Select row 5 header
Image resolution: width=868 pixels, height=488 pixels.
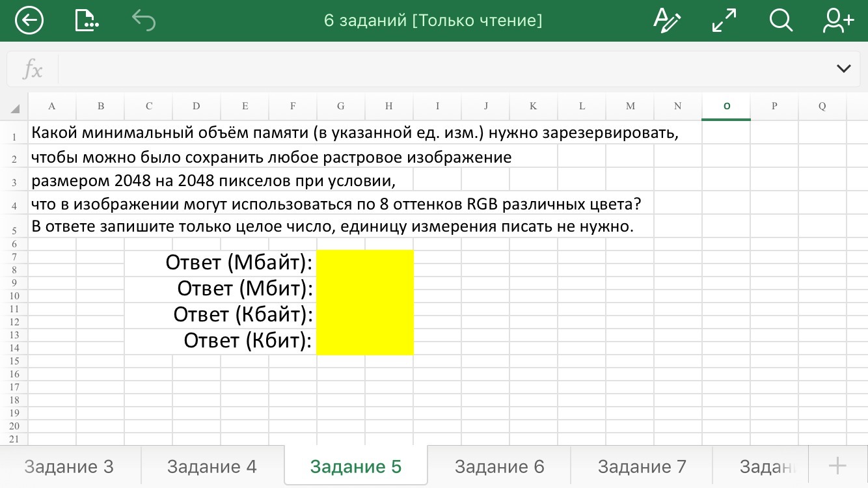pos(14,231)
